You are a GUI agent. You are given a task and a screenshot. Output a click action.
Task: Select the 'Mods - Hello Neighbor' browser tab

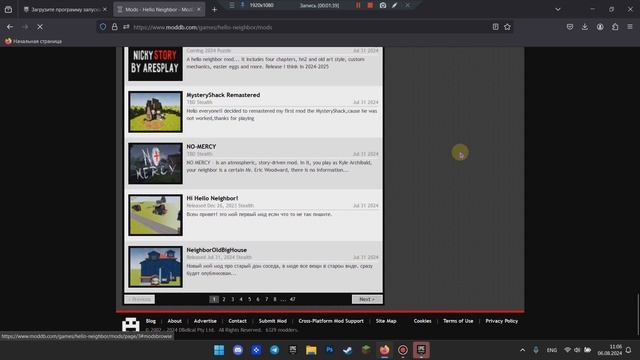point(159,9)
